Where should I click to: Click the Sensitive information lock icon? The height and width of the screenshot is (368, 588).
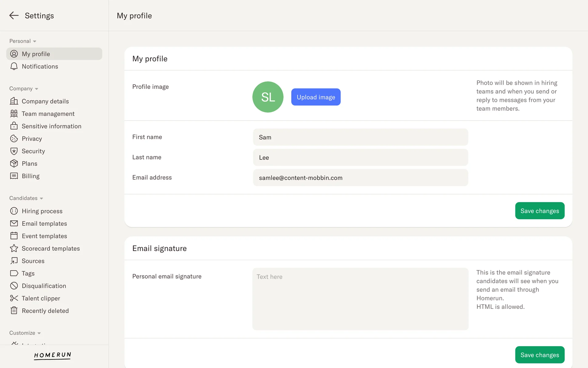14,126
